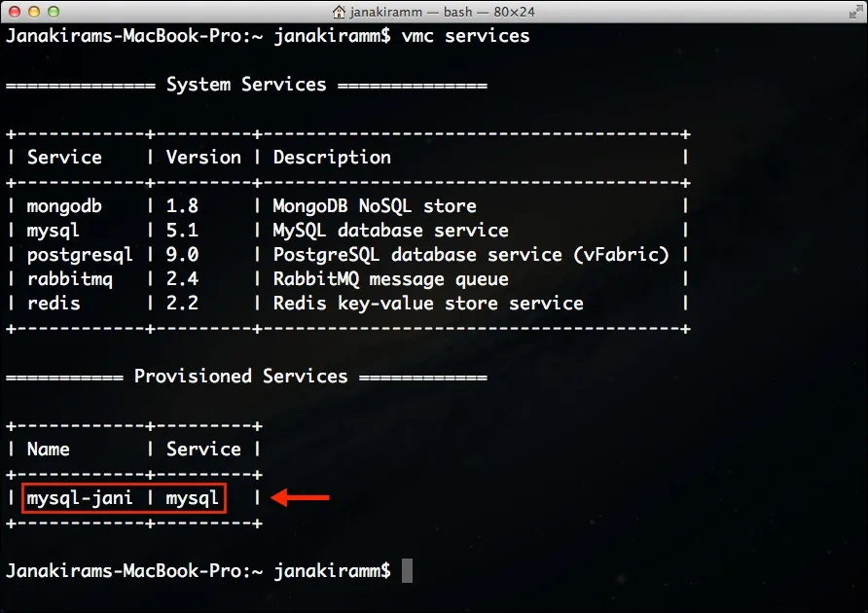
Task: Click the 'Name' column header
Action: [x=48, y=450]
